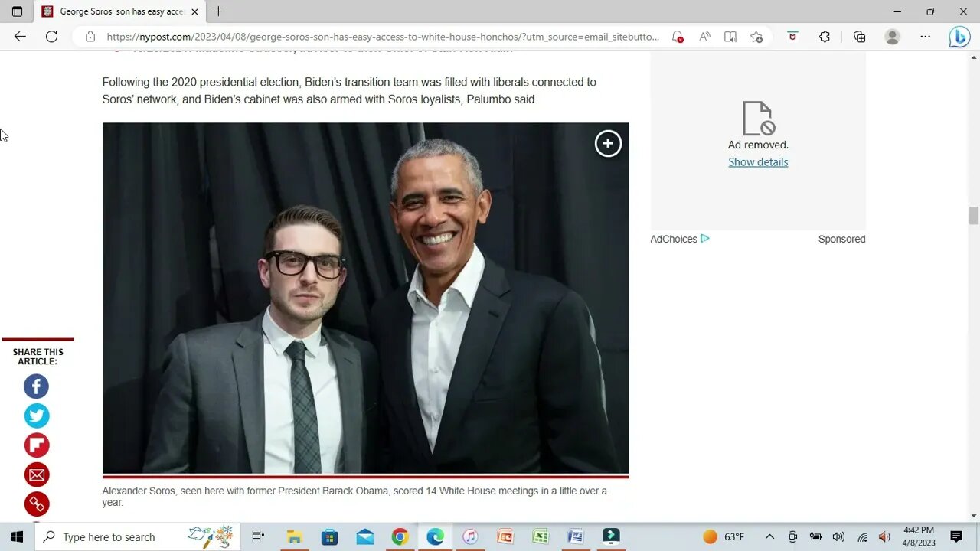Open File Explorer from taskbar
The width and height of the screenshot is (980, 551).
click(x=294, y=536)
